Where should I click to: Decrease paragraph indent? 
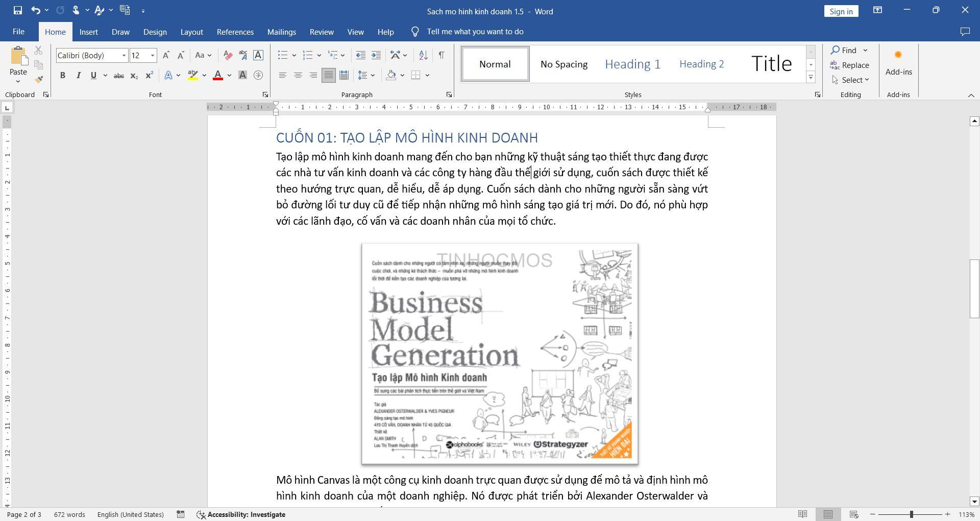[x=360, y=55]
